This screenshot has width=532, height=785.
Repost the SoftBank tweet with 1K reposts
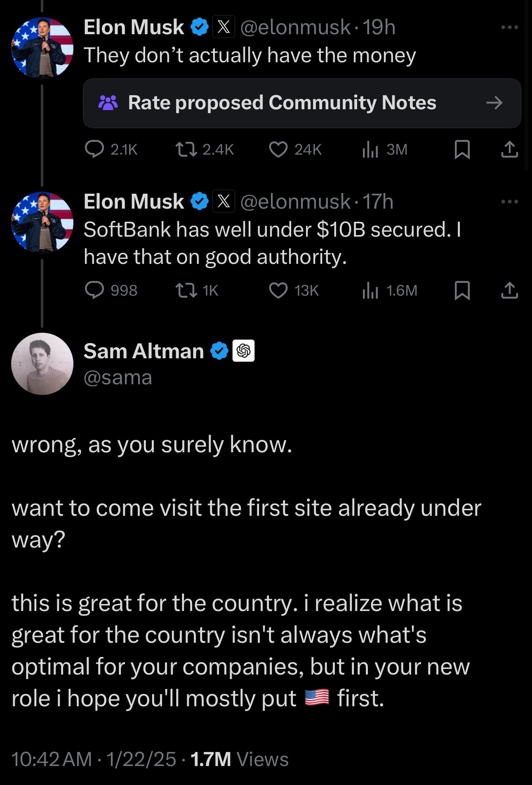tap(186, 290)
